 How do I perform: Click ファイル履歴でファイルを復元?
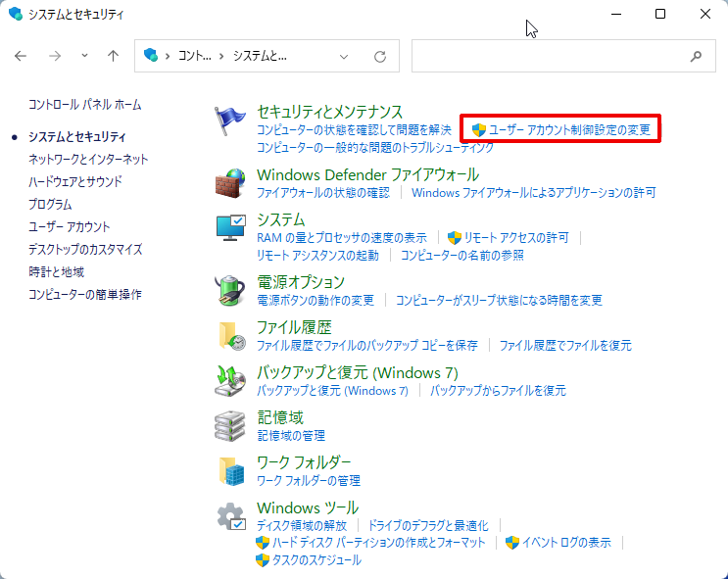(565, 346)
